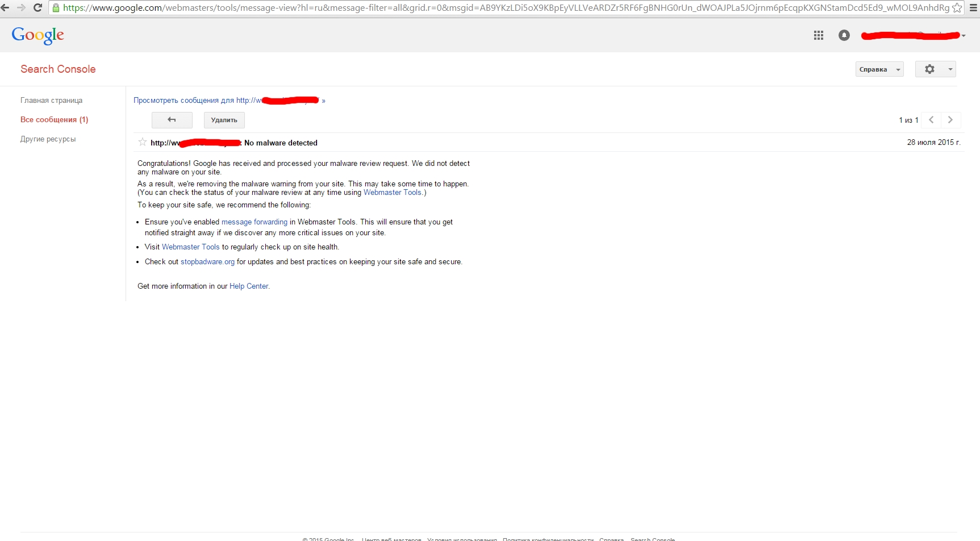Reload the page with the refresh icon
The image size is (980, 541).
(x=38, y=8)
